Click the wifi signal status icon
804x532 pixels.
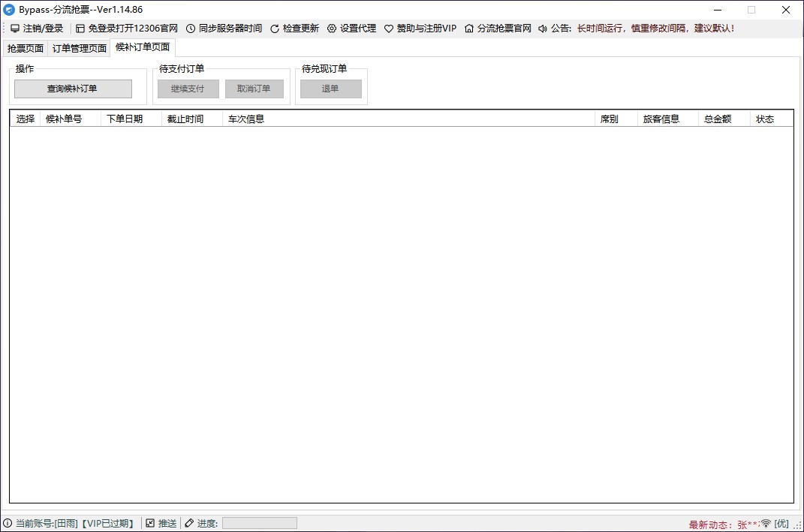tap(766, 523)
